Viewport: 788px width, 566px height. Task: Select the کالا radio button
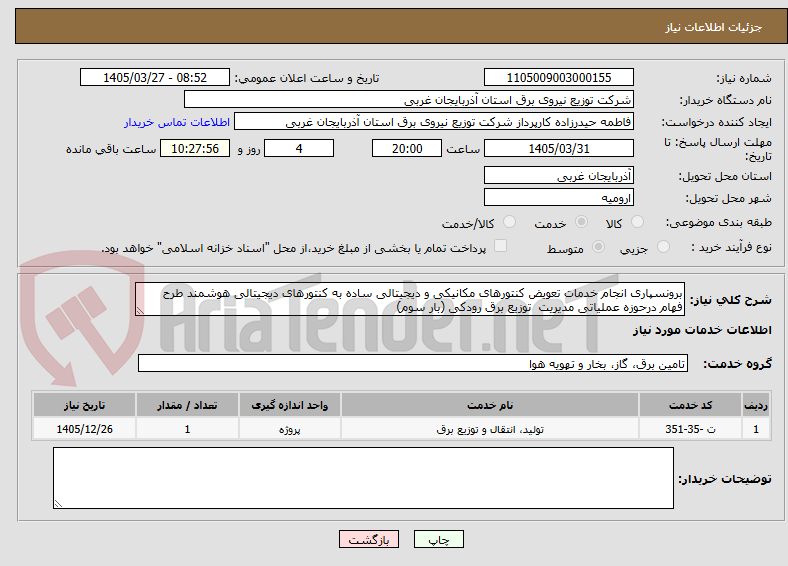(637, 222)
